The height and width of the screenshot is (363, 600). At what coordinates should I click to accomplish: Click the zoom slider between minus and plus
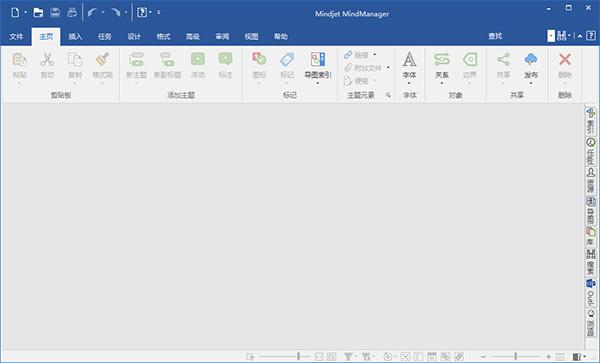(515, 356)
